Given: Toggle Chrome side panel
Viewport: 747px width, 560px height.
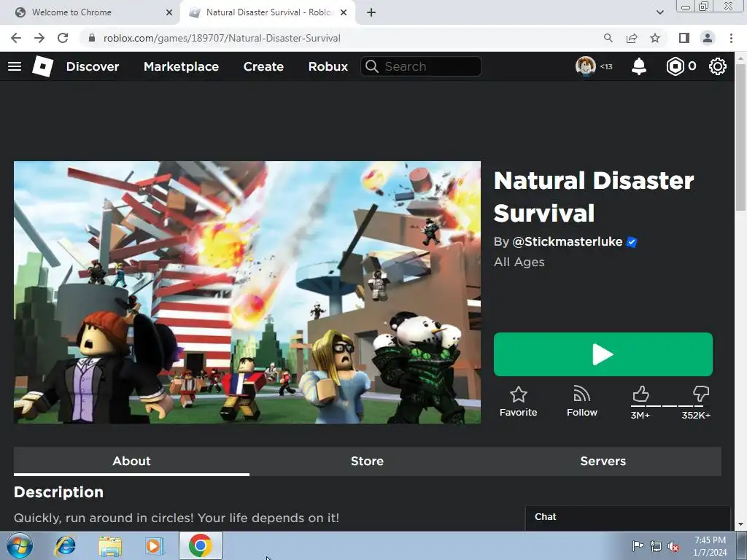Looking at the screenshot, I should click(x=684, y=38).
